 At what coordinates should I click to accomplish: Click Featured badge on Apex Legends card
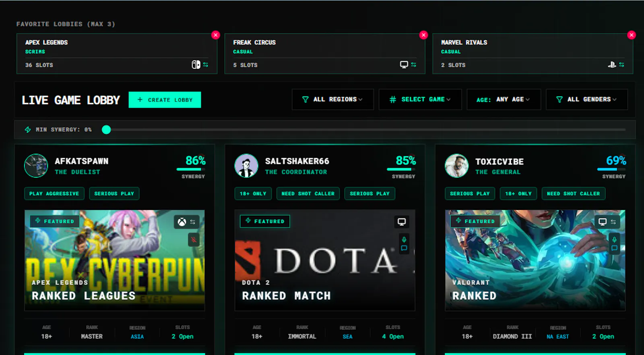pyautogui.click(x=55, y=221)
